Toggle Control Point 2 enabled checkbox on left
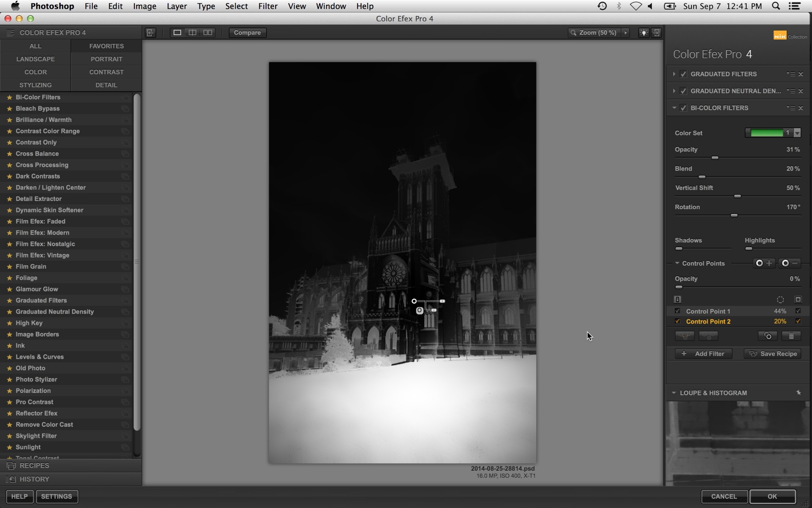This screenshot has width=812, height=508. [x=678, y=321]
